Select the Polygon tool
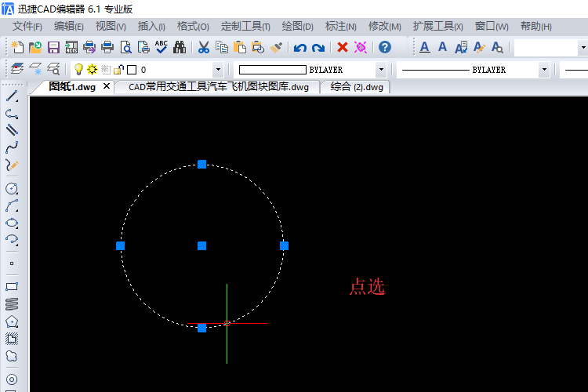 [x=12, y=321]
